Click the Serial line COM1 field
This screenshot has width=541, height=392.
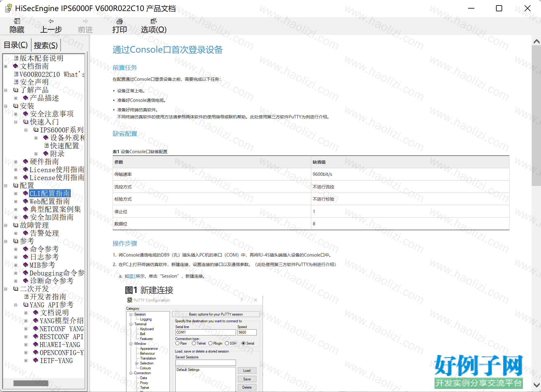205,332
